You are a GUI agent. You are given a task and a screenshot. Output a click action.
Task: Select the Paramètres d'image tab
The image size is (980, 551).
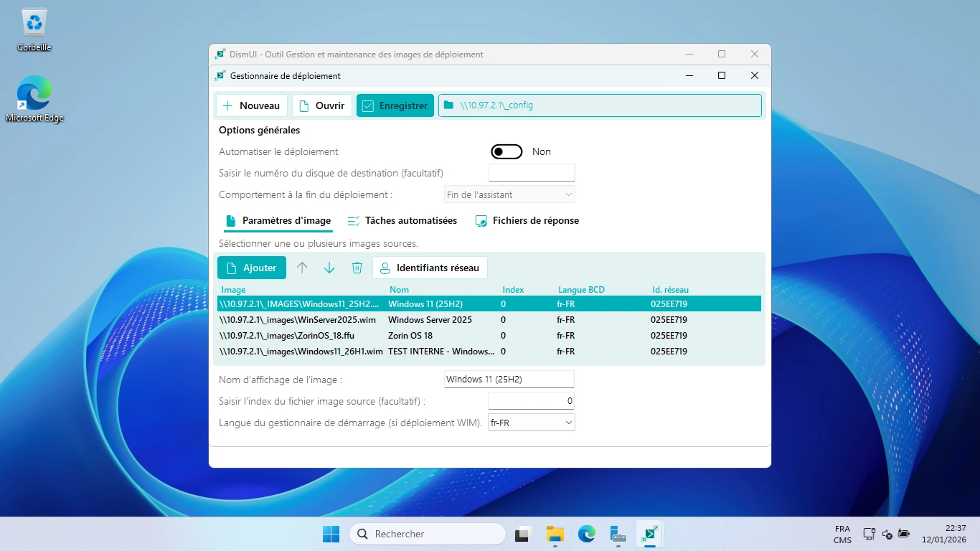point(278,221)
